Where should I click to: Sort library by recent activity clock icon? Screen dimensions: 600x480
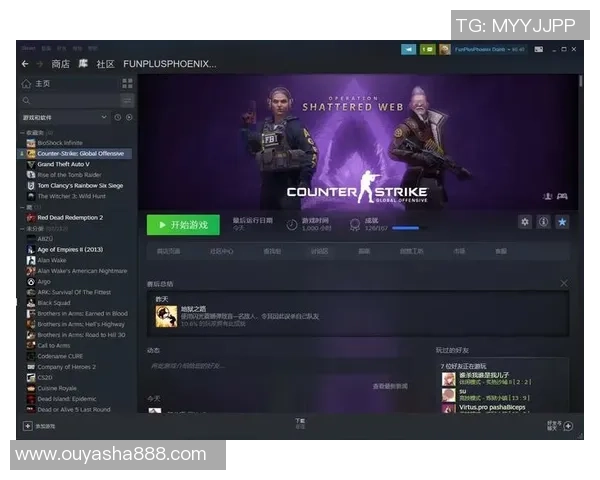pos(118,118)
